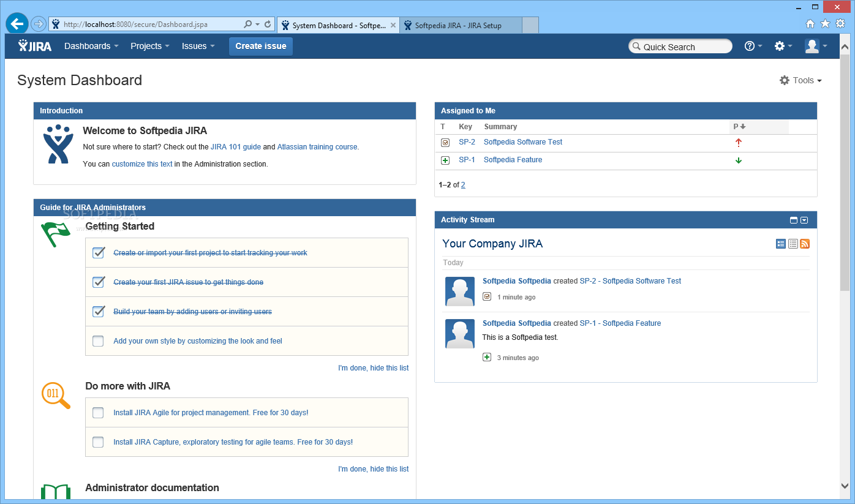This screenshot has height=504, width=855.
Task: Expand the Tools dropdown on dashboard
Action: coord(800,80)
